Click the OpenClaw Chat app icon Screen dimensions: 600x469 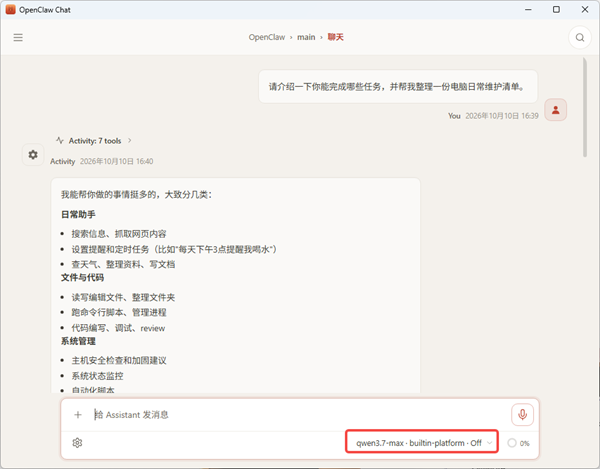pos(10,10)
